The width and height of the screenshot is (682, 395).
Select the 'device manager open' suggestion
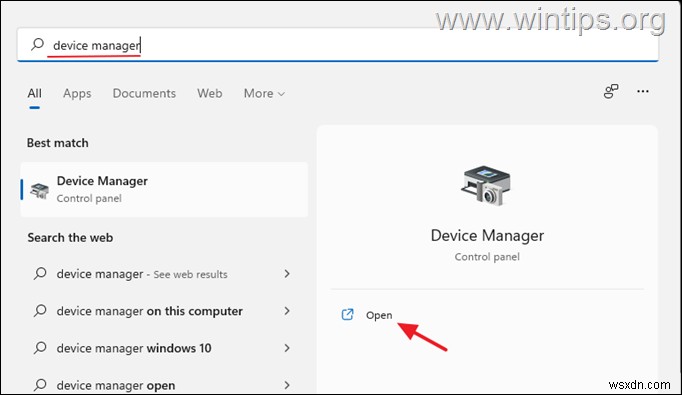(116, 385)
